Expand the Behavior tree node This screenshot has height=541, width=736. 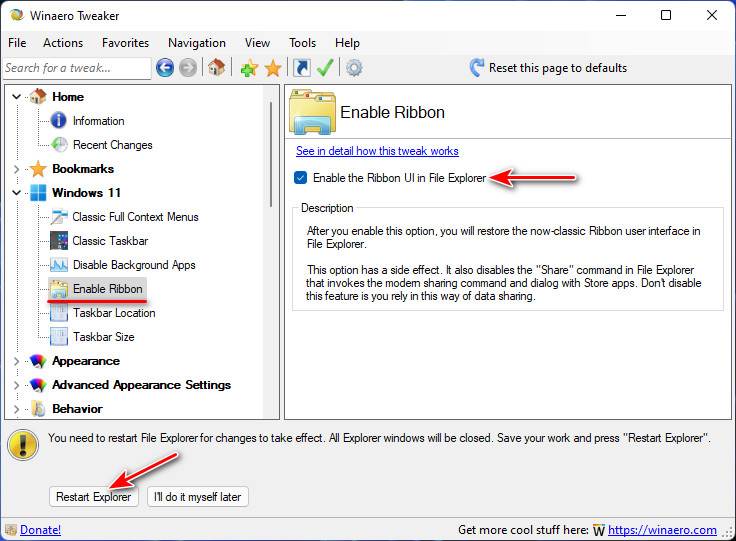tap(16, 409)
